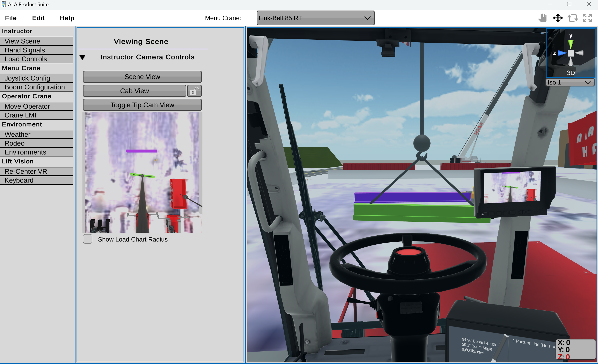This screenshot has height=364, width=598.
Task: Enable Show Load Chart Radius checkbox
Action: tap(88, 239)
